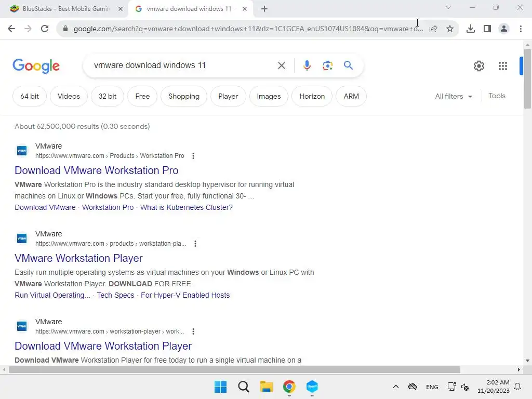Filter results by 64 bit

pos(30,96)
